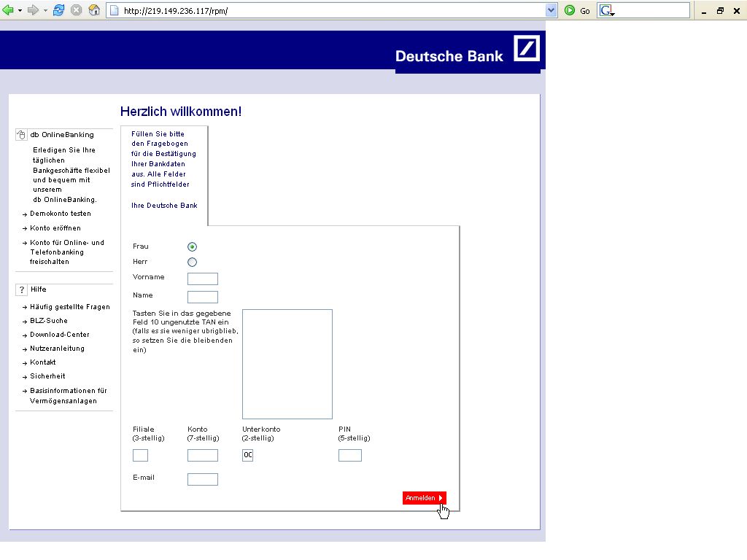Click the E-mail input field
This screenshot has height=560, width=747.
(203, 479)
